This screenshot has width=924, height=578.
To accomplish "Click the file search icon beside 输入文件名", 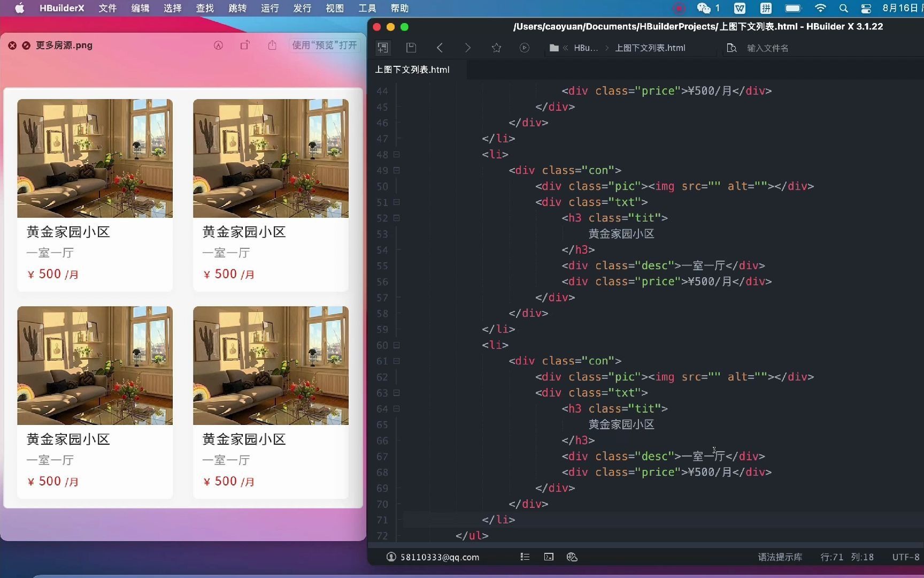I will pos(731,48).
